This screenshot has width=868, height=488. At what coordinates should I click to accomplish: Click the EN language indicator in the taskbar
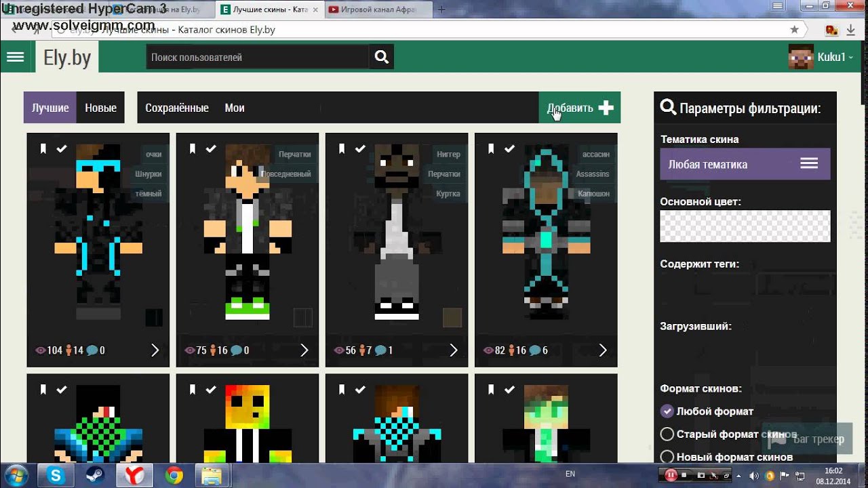pyautogui.click(x=570, y=474)
